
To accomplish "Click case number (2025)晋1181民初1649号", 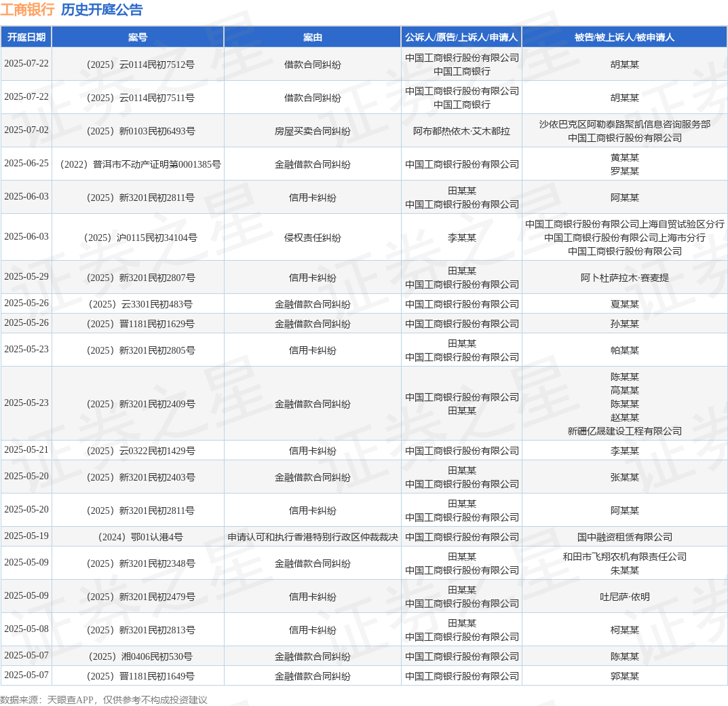I will (138, 676).
